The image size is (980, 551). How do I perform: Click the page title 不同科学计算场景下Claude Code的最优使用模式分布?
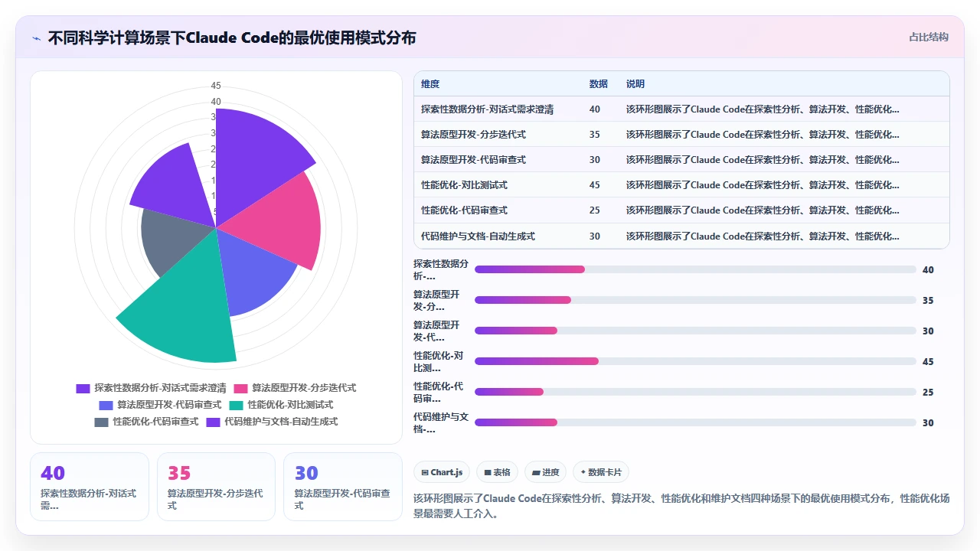pyautogui.click(x=232, y=37)
